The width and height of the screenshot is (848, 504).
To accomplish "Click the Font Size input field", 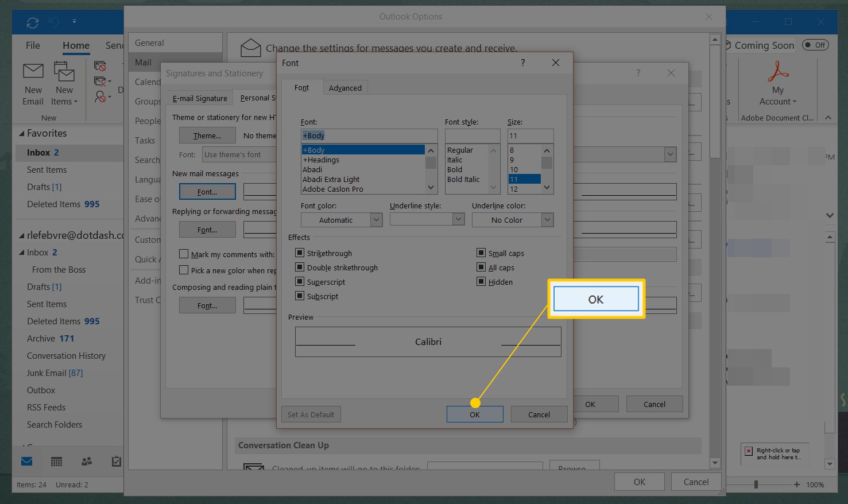I will [531, 135].
